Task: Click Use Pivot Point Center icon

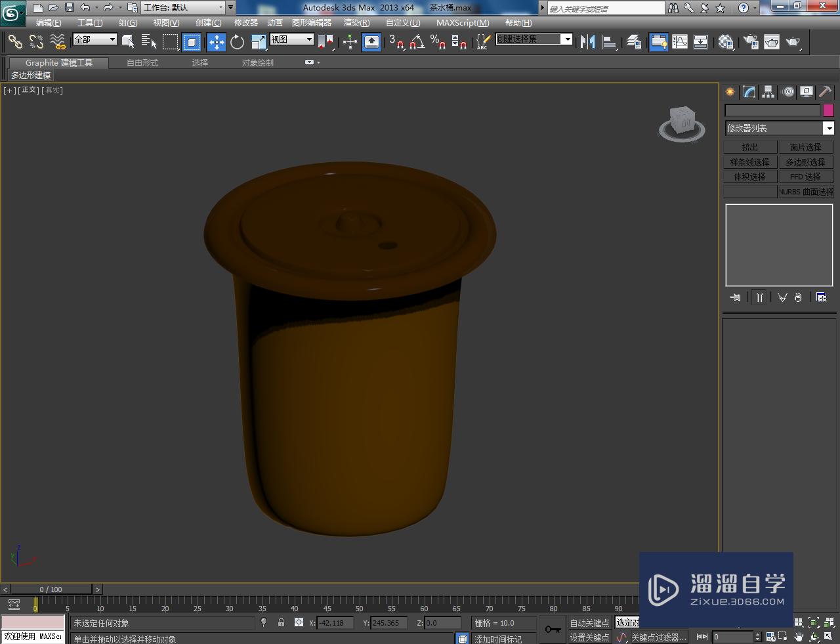Action: (x=325, y=42)
